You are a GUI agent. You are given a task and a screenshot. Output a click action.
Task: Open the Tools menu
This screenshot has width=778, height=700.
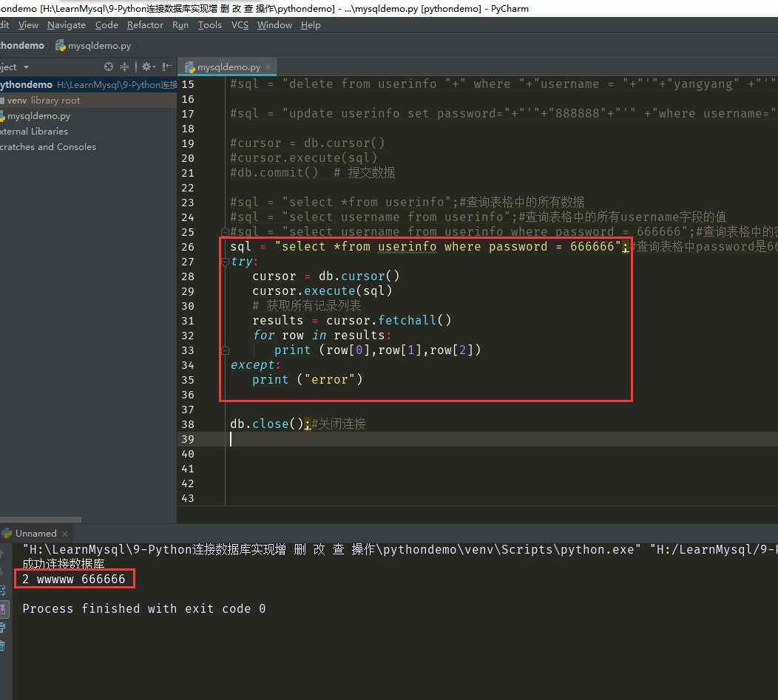point(210,25)
